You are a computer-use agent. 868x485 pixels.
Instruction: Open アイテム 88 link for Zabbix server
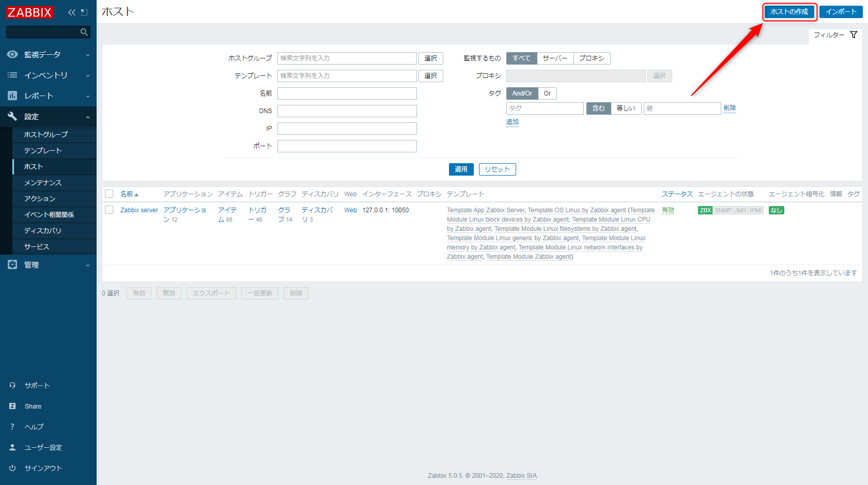[x=227, y=214]
